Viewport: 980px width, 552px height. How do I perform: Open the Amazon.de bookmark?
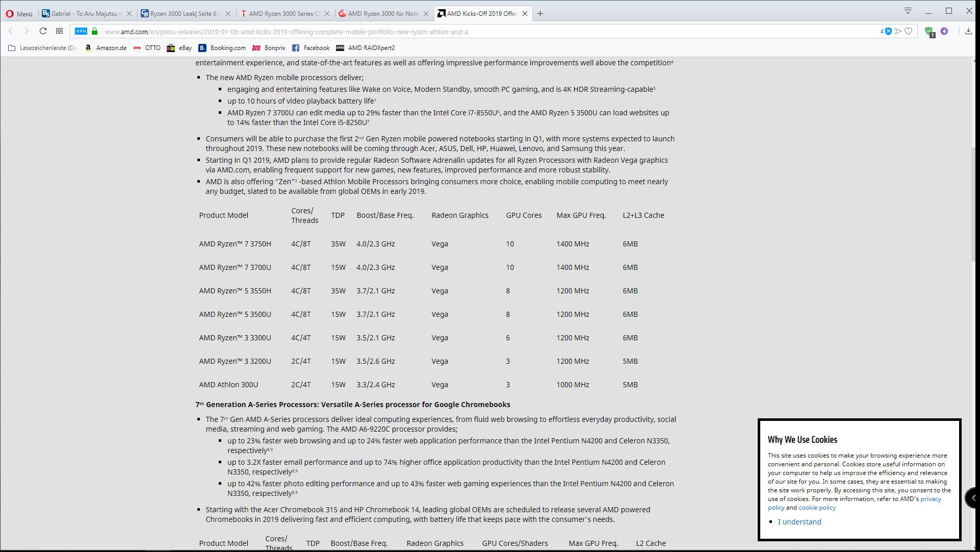click(x=106, y=48)
